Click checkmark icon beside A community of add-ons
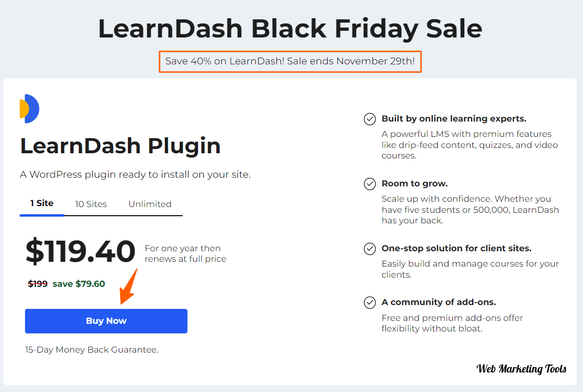The image size is (583, 392). pos(370,303)
